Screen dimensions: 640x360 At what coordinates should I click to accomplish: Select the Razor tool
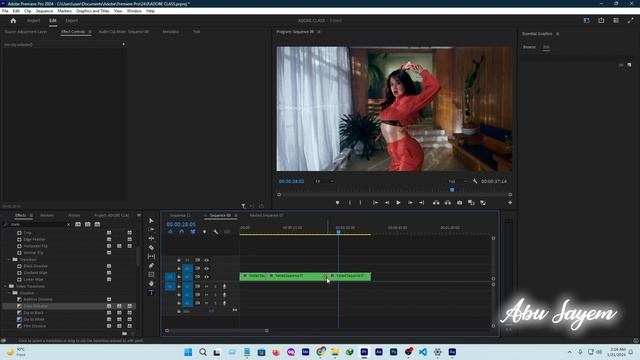(151, 247)
